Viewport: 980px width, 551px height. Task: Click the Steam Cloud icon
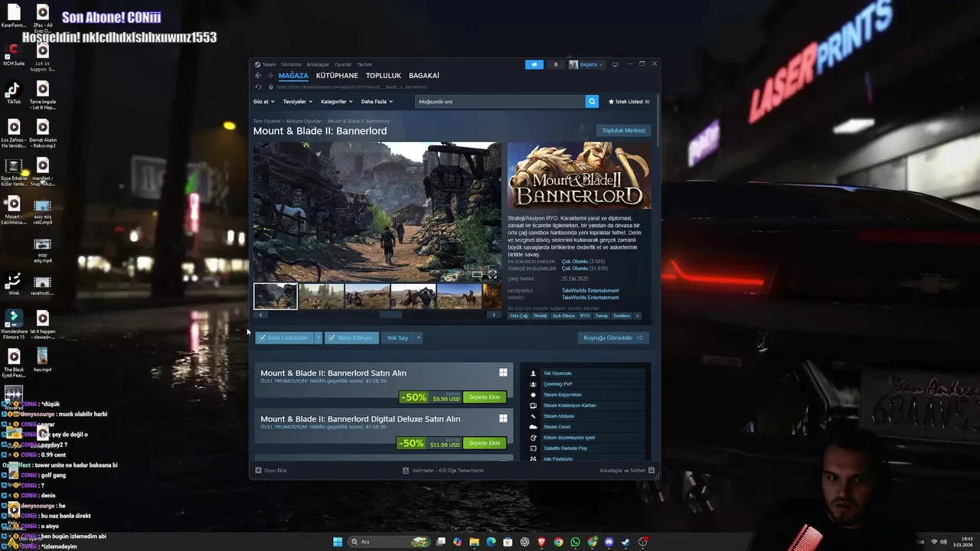(x=534, y=427)
